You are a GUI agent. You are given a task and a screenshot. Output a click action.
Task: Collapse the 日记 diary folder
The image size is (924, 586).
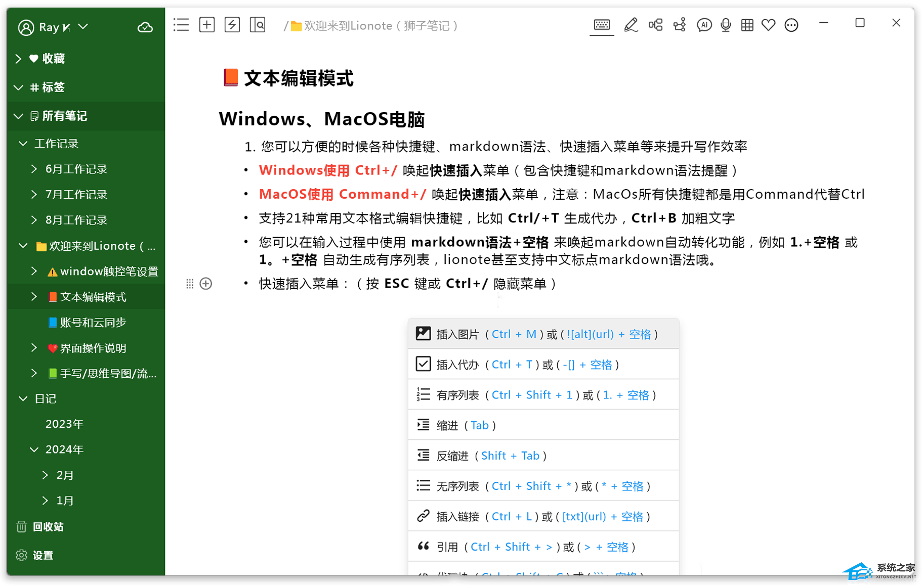pyautogui.click(x=23, y=399)
